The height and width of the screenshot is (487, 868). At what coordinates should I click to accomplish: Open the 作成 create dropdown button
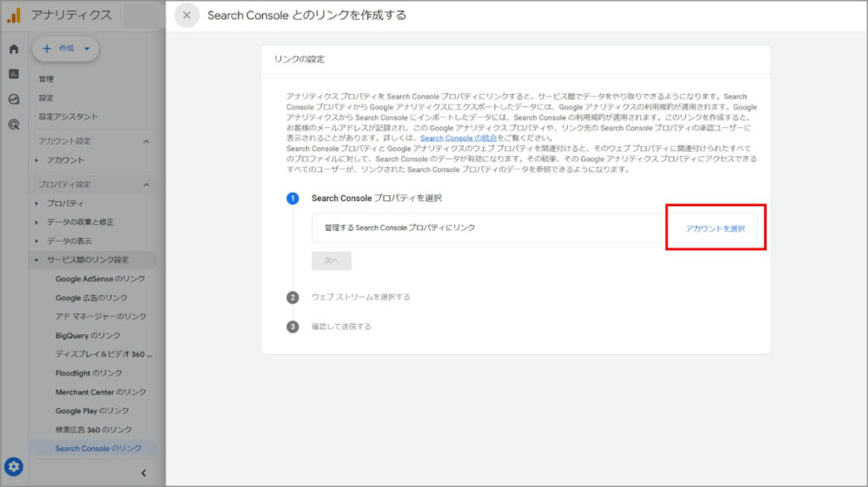(x=66, y=48)
